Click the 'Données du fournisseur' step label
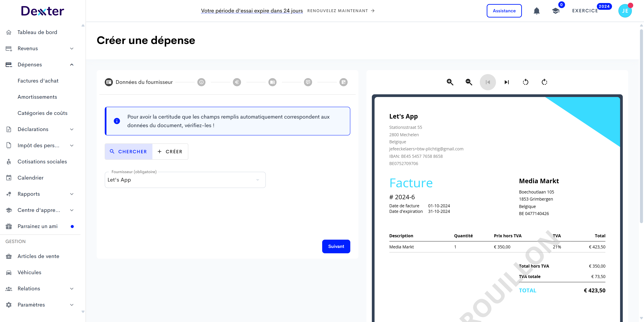Image resolution: width=644 pixels, height=322 pixels. 144,82
